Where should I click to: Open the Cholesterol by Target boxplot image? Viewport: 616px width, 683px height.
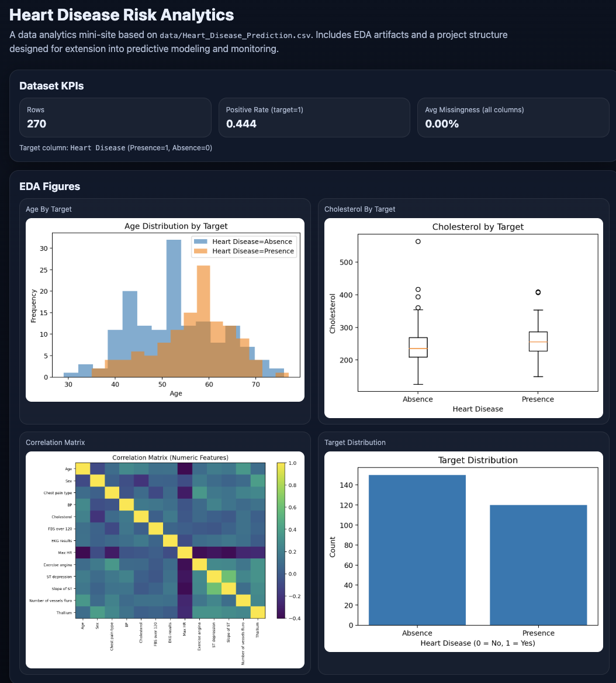pos(463,318)
